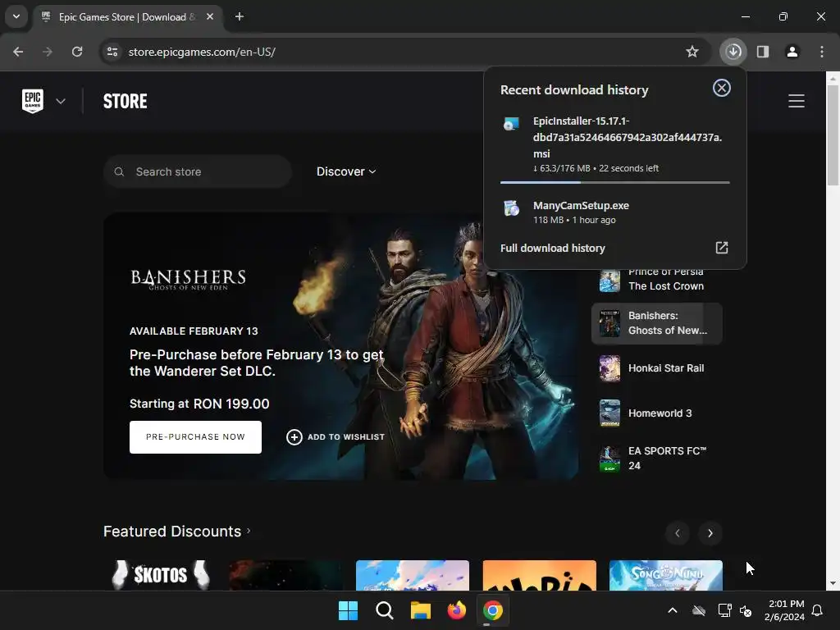The width and height of the screenshot is (840, 630).
Task: Click the search magnifier icon in store
Action: 119,171
